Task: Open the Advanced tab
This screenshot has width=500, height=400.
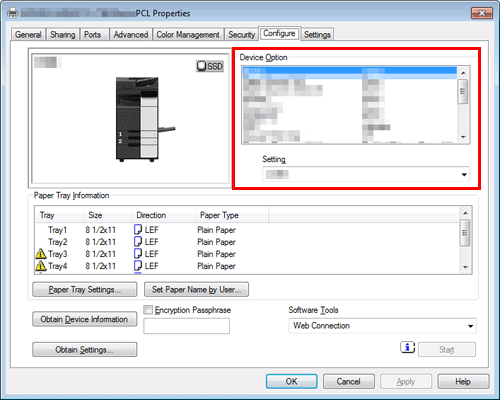Action: [131, 34]
